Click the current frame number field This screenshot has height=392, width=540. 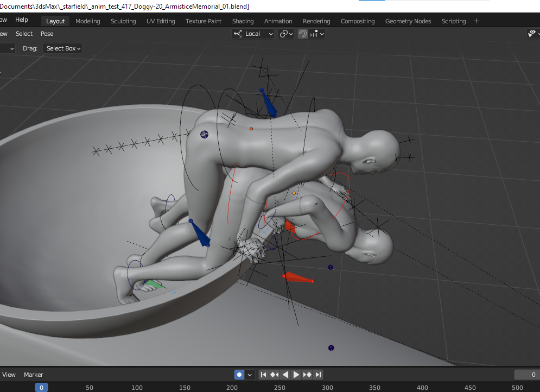(526, 375)
